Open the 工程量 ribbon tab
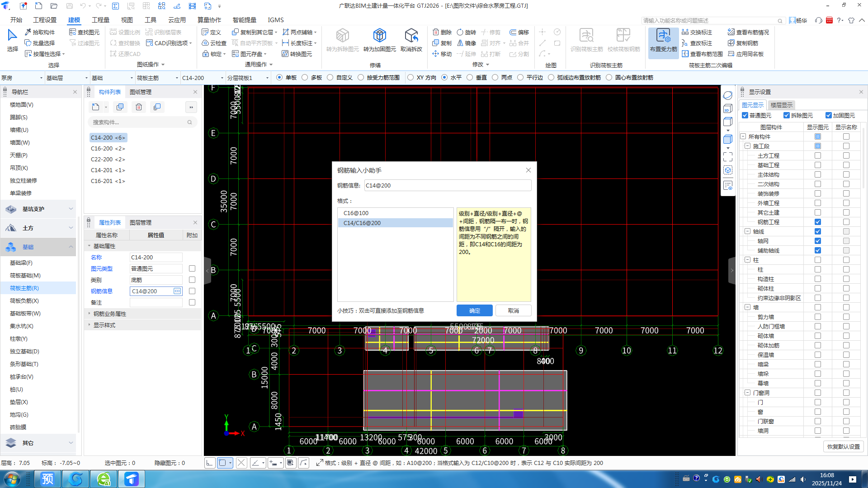The width and height of the screenshot is (868, 488). (x=100, y=20)
